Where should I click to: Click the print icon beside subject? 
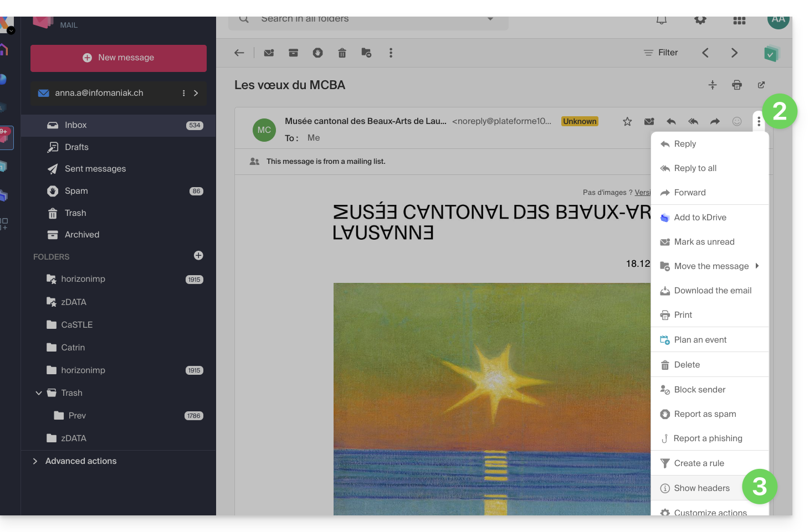tap(737, 85)
